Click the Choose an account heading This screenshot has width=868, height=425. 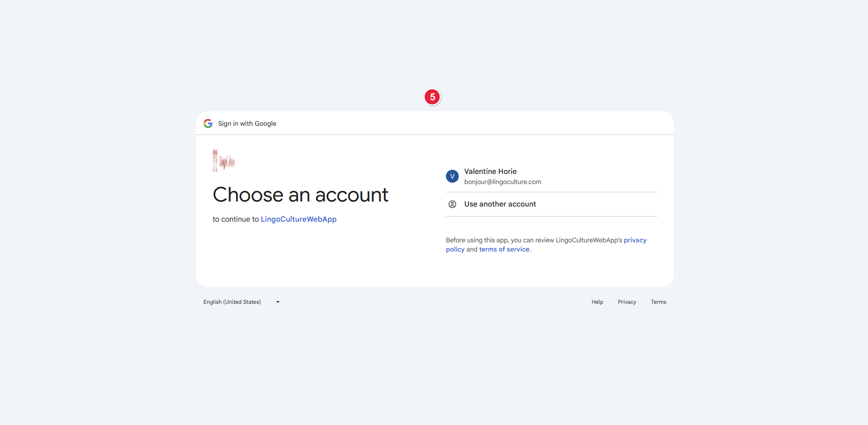300,195
